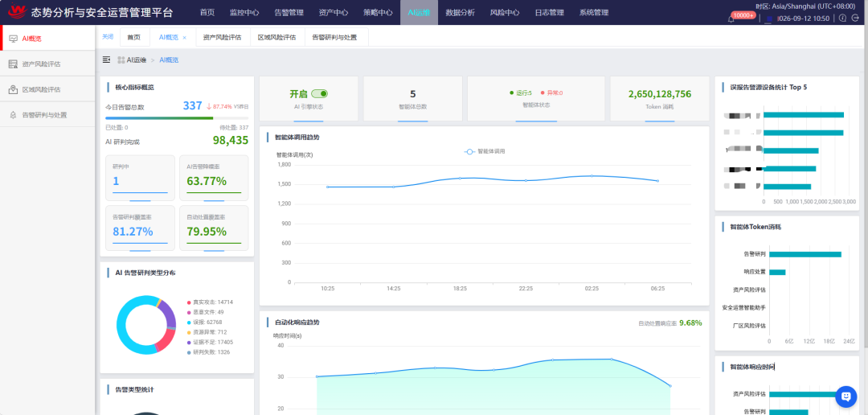This screenshot has height=415, width=868.
Task: Click the 今日告警总数 progress bar
Action: 177,118
